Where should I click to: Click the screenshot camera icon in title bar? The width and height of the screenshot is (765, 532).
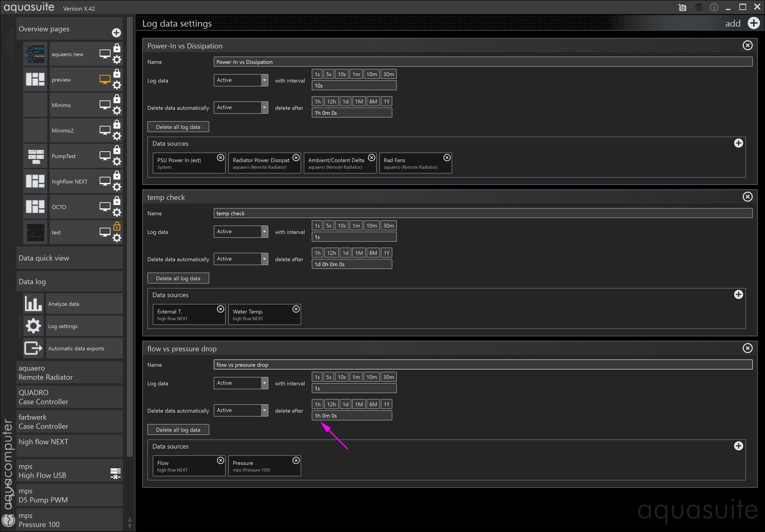pos(682,7)
